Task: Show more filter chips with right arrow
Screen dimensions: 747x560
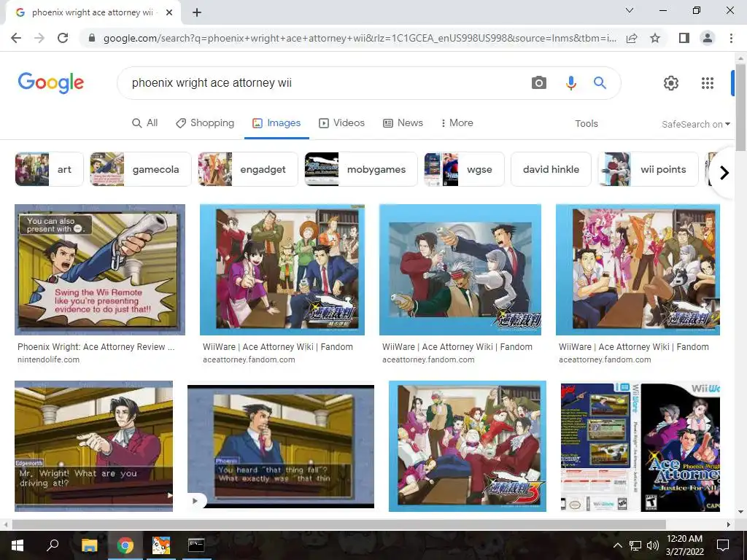Action: (x=724, y=172)
